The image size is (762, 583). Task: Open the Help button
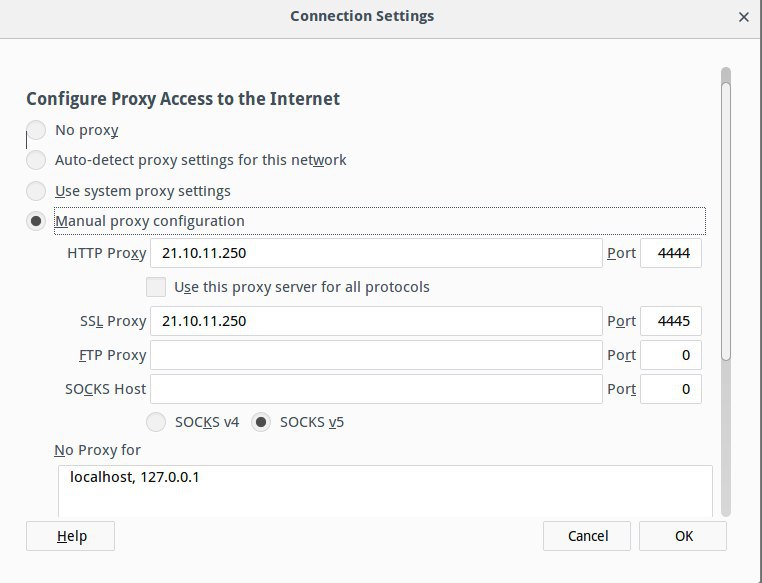point(70,536)
